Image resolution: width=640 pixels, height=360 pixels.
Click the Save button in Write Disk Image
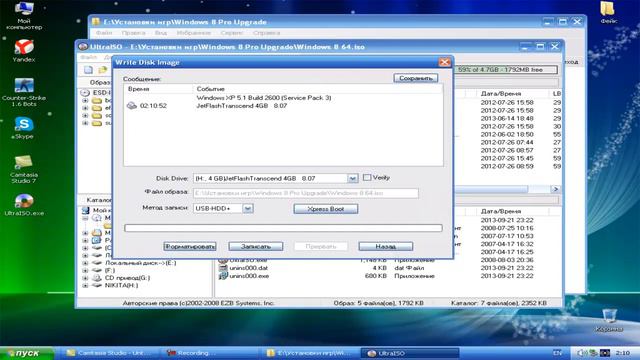tap(416, 78)
